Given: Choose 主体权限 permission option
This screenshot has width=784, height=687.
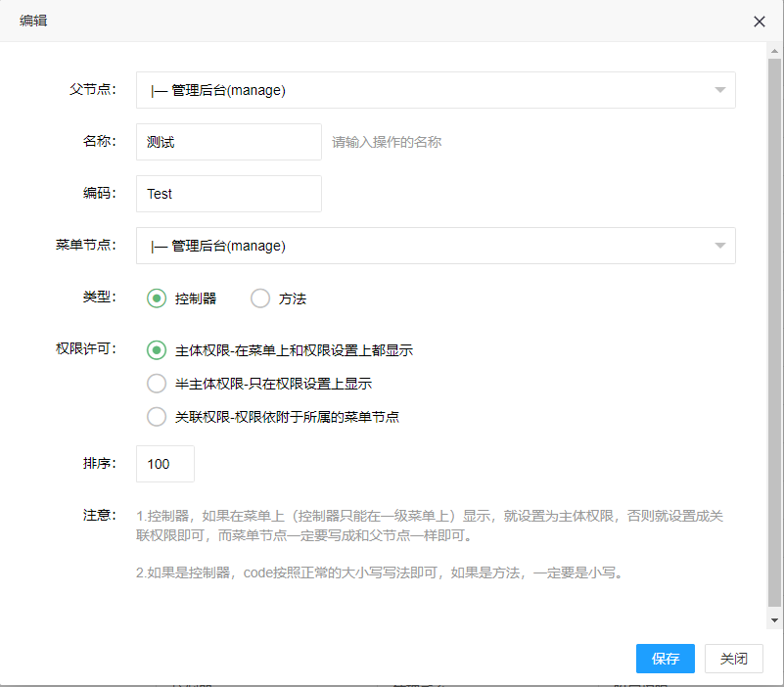Looking at the screenshot, I should pos(157,350).
